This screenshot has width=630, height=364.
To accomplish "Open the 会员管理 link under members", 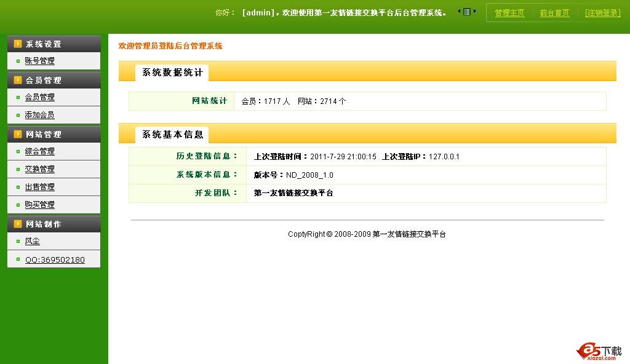I will click(x=40, y=97).
